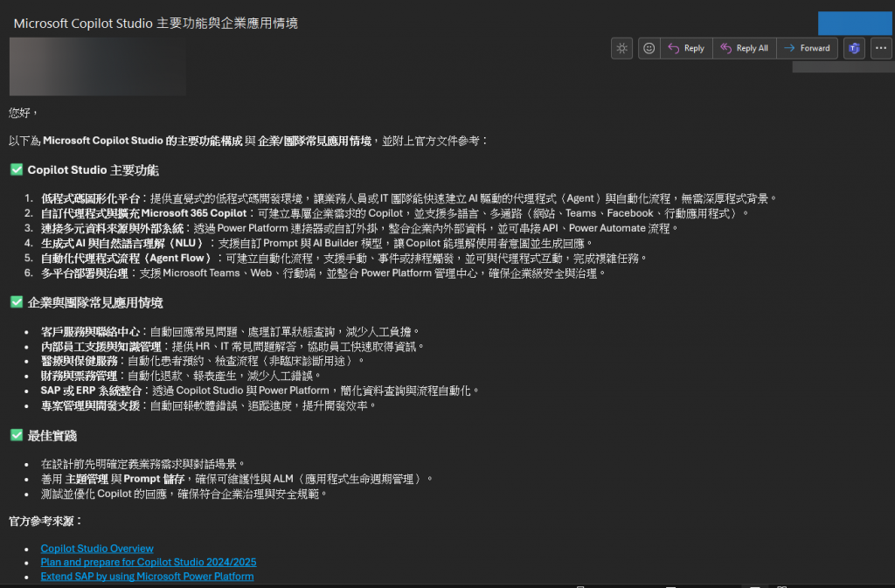The height and width of the screenshot is (588, 895).
Task: Click the blue button at top right
Action: coord(855,24)
